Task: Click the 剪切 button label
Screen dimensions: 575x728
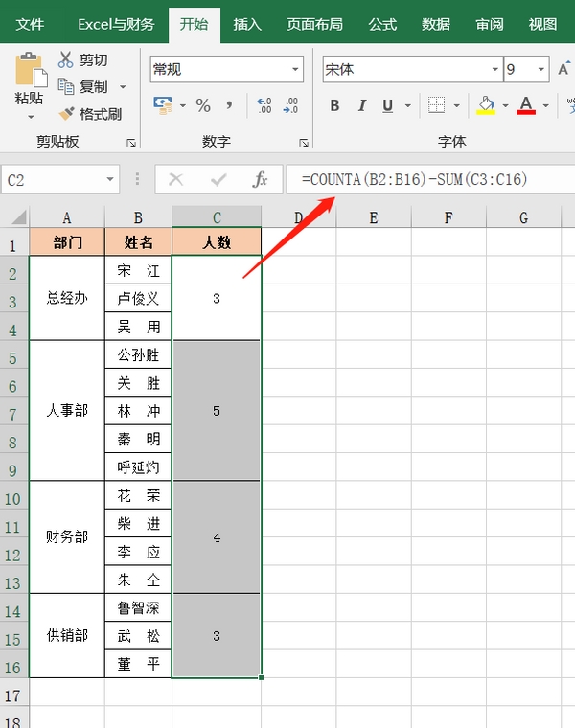Action: 93,60
